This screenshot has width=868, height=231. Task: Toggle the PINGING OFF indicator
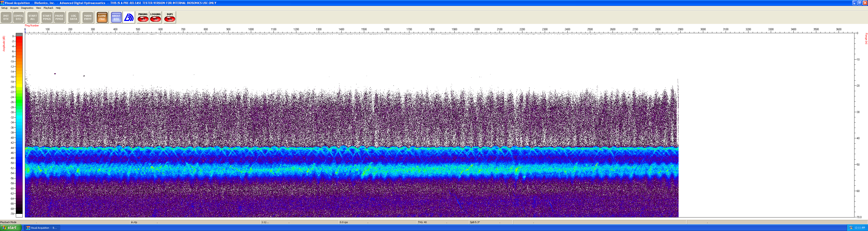point(143,18)
